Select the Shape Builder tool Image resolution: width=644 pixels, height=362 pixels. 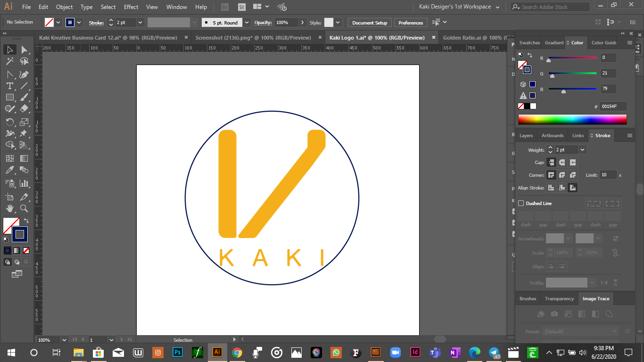(9, 145)
